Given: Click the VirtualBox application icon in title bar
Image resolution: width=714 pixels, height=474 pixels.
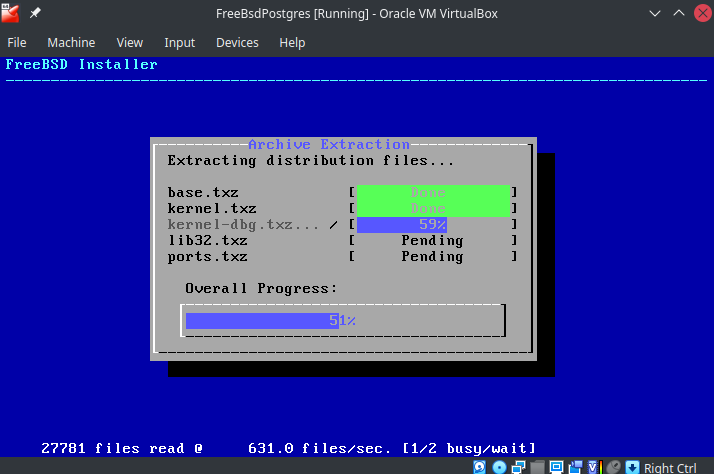Looking at the screenshot, I should tap(10, 13).
